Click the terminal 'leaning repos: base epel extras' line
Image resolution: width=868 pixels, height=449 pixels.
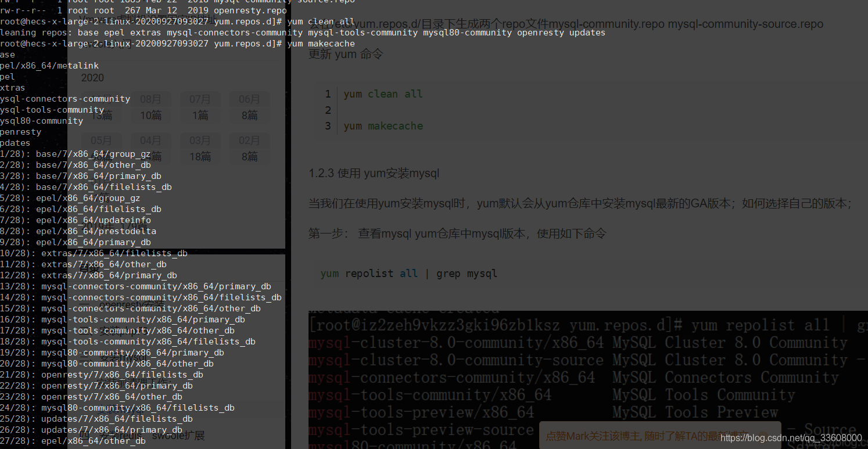(303, 33)
